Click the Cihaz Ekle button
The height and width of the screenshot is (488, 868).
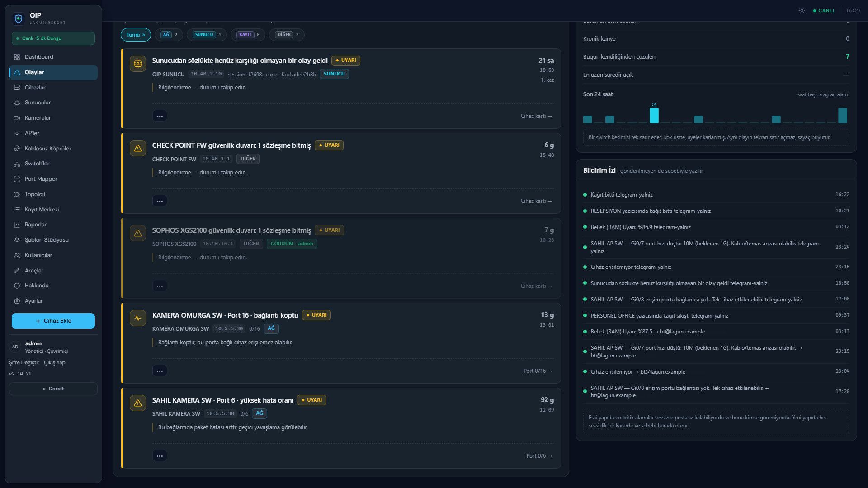tap(53, 321)
